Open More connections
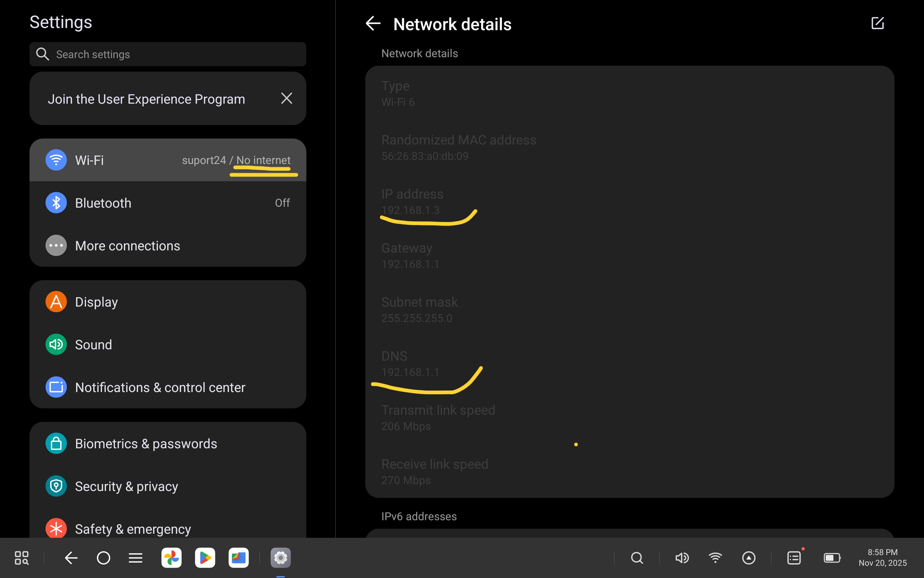This screenshot has height=578, width=924. pos(168,245)
